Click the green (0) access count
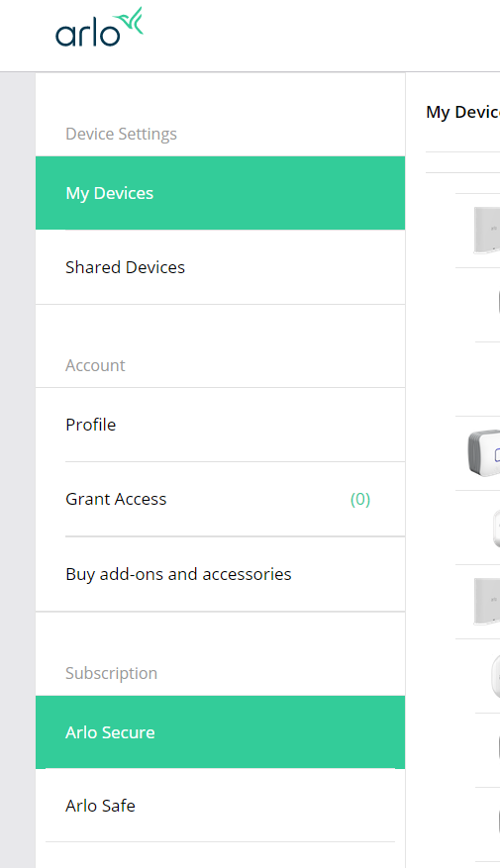Image resolution: width=500 pixels, height=868 pixels. tap(360, 499)
